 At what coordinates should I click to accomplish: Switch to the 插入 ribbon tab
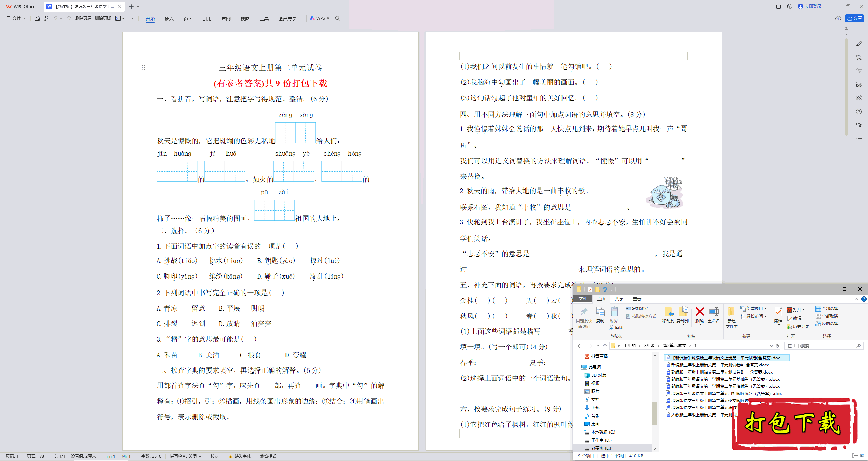coord(169,19)
